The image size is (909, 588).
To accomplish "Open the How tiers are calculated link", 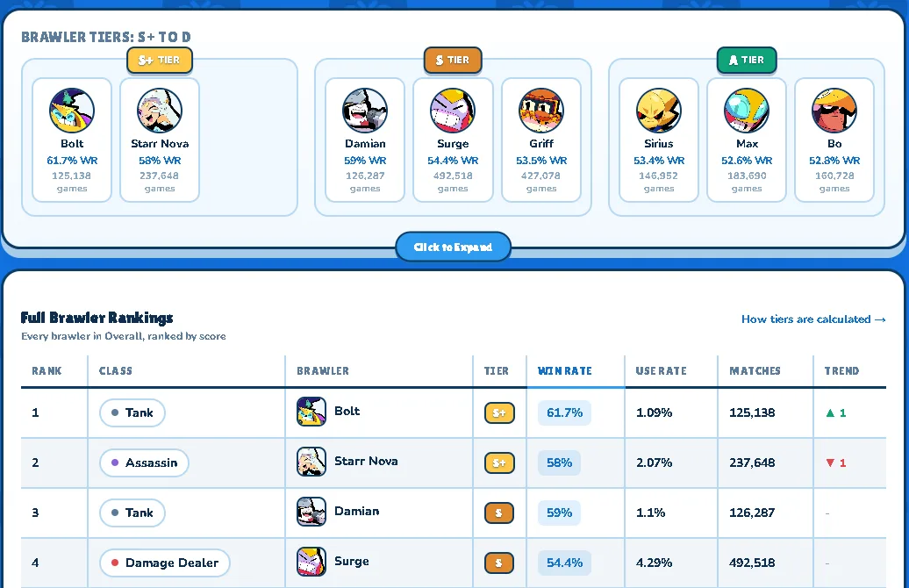I will click(x=813, y=319).
